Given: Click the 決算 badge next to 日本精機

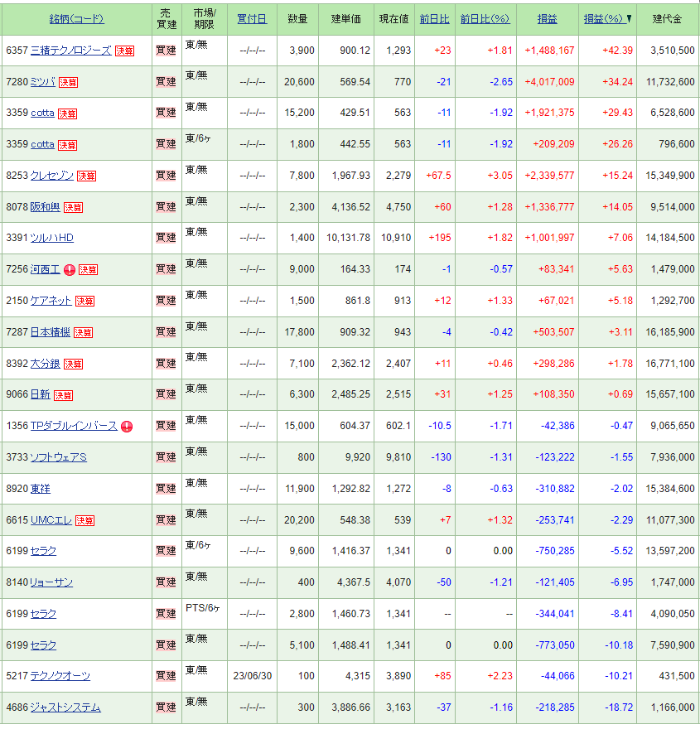Looking at the screenshot, I should [84, 332].
